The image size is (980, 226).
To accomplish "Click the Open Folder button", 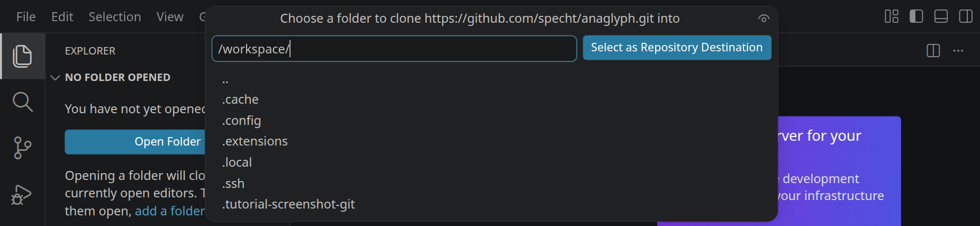I will 135,142.
